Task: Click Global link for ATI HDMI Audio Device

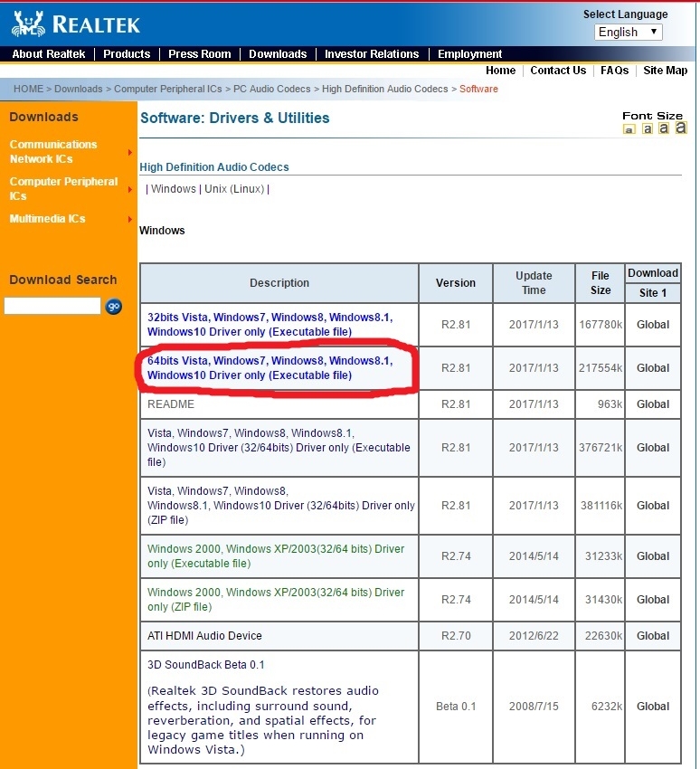Action: pyautogui.click(x=652, y=636)
